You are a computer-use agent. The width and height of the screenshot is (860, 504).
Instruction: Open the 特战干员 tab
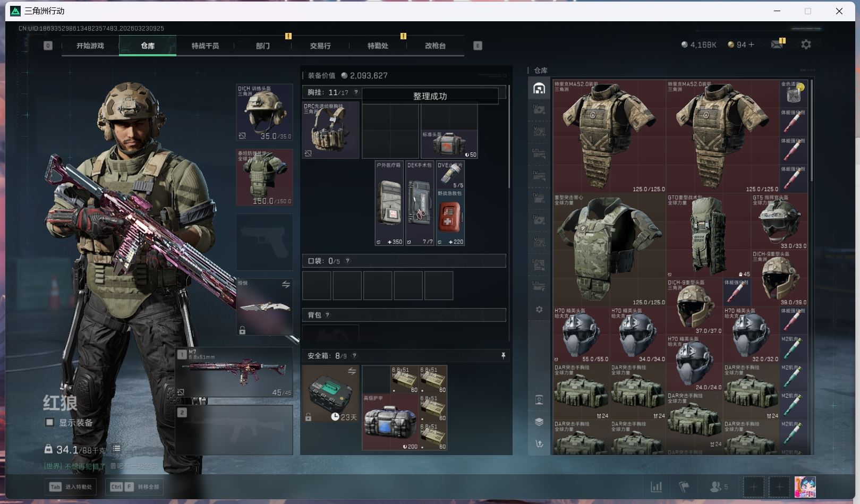205,46
